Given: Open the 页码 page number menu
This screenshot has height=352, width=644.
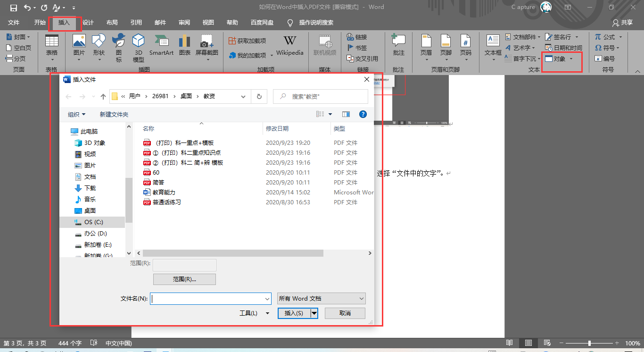Looking at the screenshot, I should tap(466, 48).
